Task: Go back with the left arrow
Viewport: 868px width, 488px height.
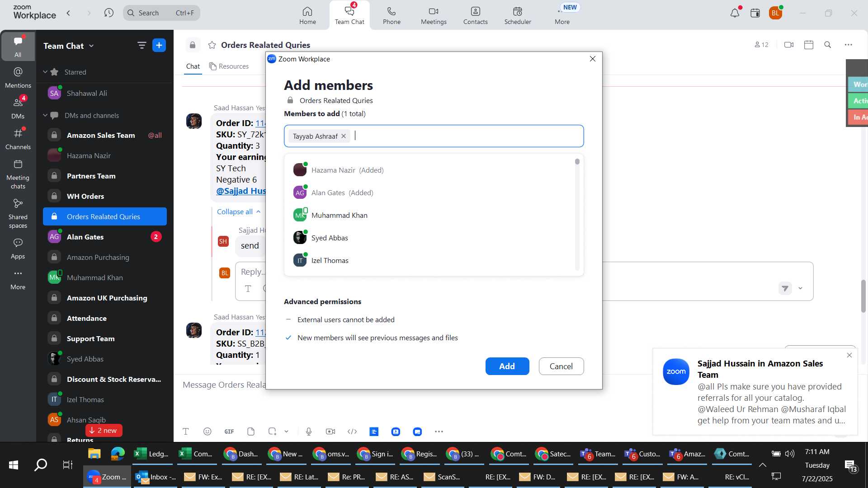Action: pos(68,13)
